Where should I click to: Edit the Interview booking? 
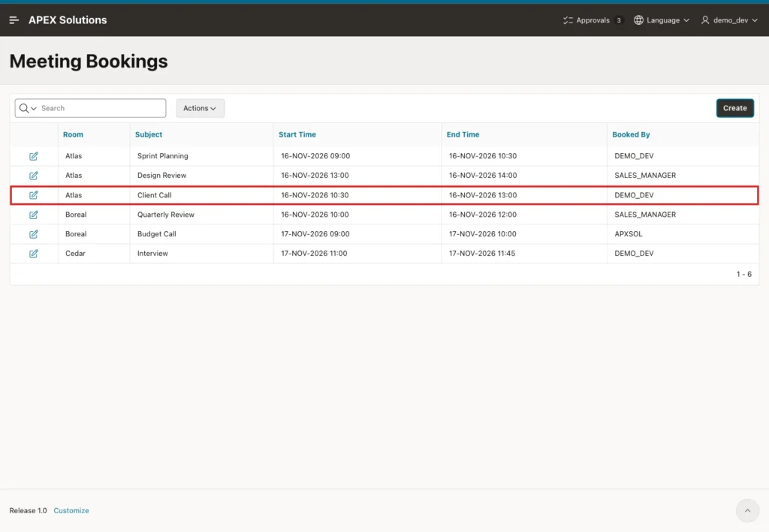pos(33,254)
